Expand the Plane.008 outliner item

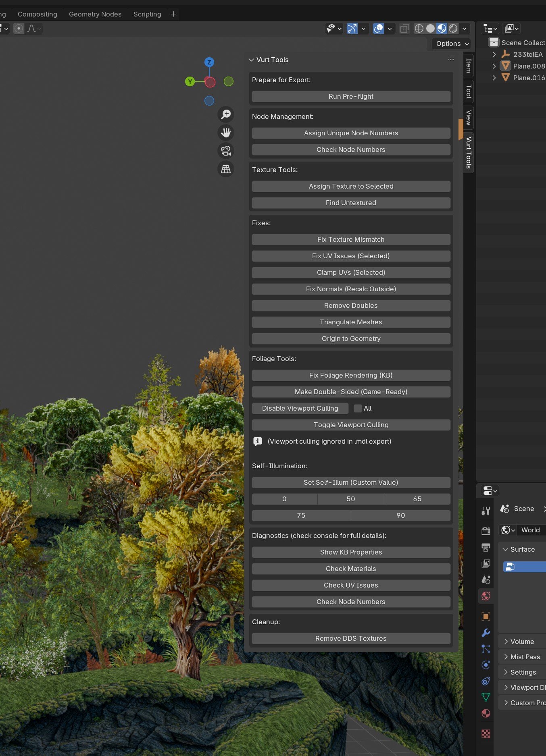(494, 66)
